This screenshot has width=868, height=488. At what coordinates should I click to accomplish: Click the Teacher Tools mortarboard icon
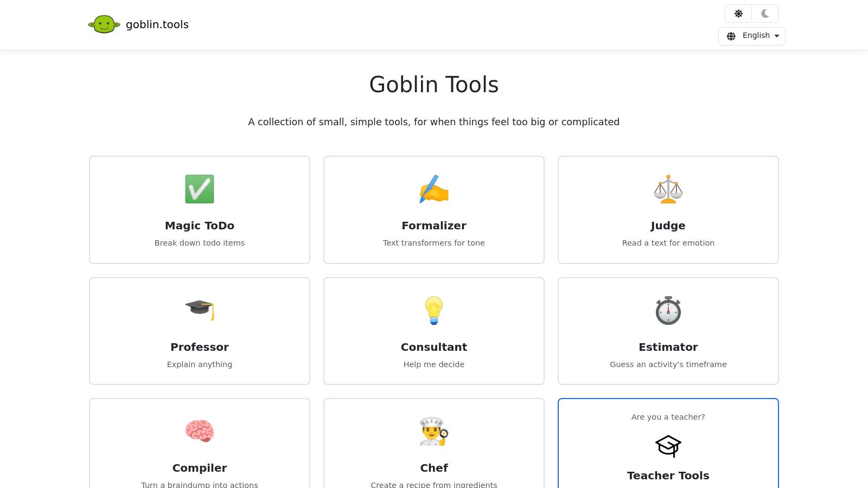(668, 446)
